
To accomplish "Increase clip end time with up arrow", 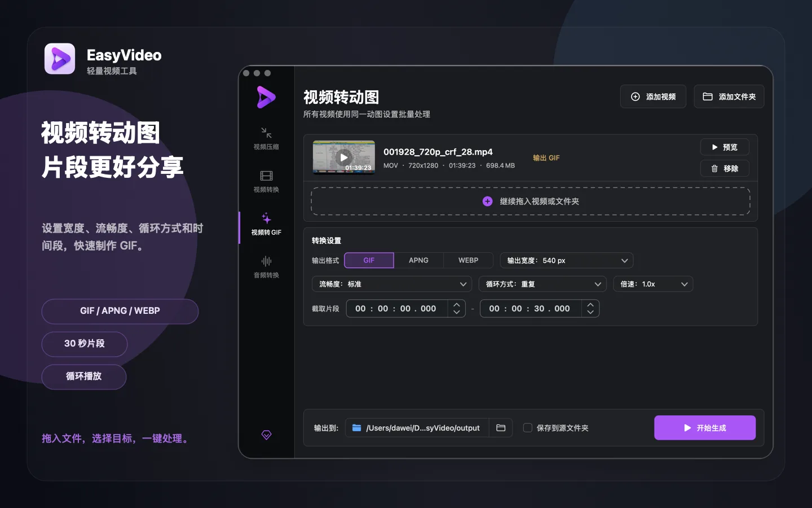I will pyautogui.click(x=590, y=305).
